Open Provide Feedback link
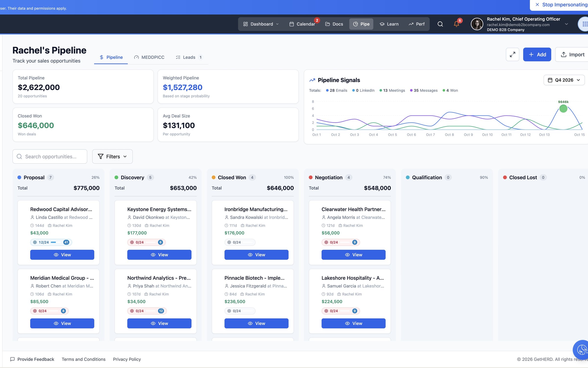The height and width of the screenshot is (368, 588). point(32,359)
